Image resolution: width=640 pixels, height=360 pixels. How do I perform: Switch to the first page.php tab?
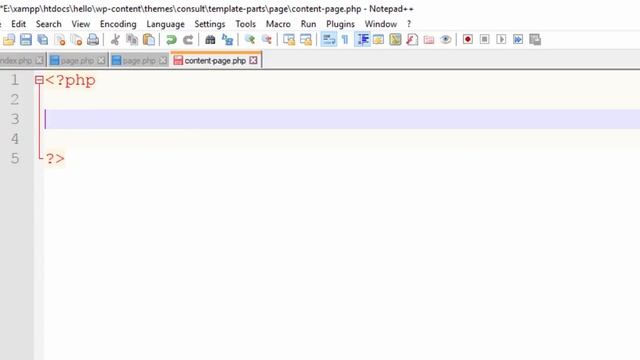click(77, 60)
